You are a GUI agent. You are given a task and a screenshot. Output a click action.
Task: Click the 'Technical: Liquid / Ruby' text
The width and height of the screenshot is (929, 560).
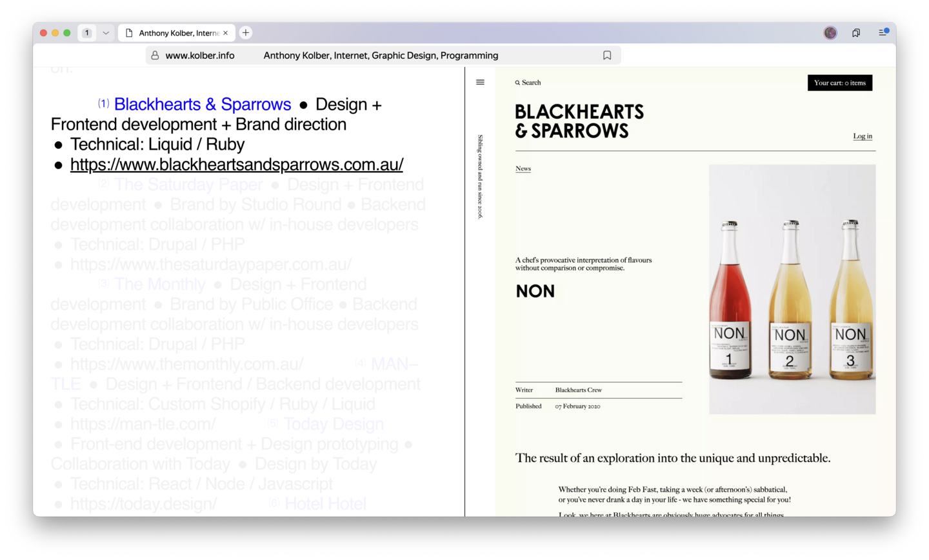point(157,145)
